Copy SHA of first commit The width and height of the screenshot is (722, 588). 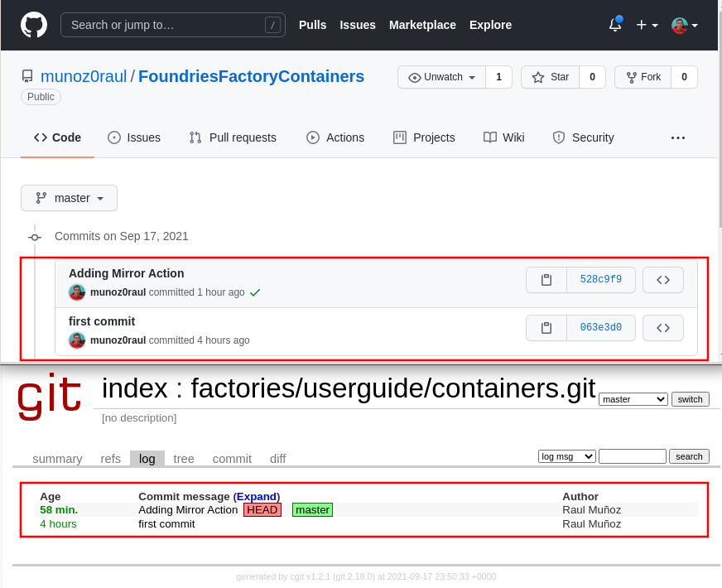point(546,328)
